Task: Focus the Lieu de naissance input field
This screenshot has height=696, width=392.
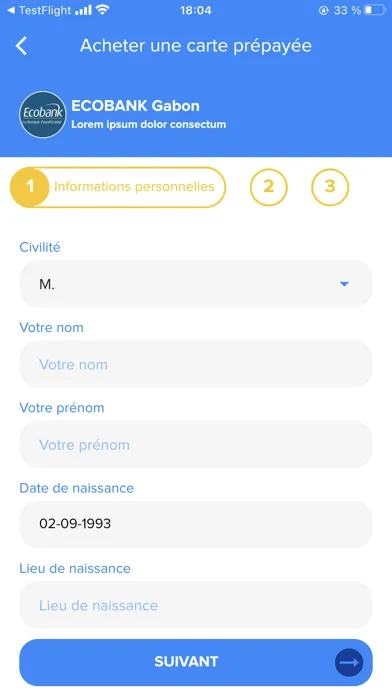Action: pyautogui.click(x=196, y=605)
